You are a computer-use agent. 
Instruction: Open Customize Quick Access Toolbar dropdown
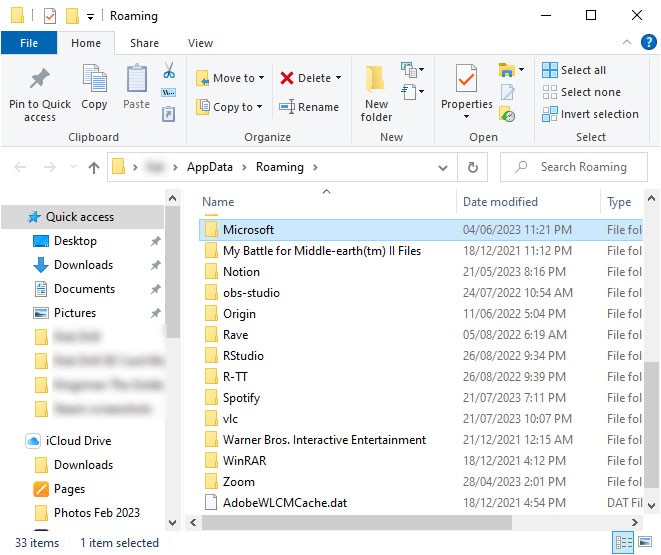point(90,17)
